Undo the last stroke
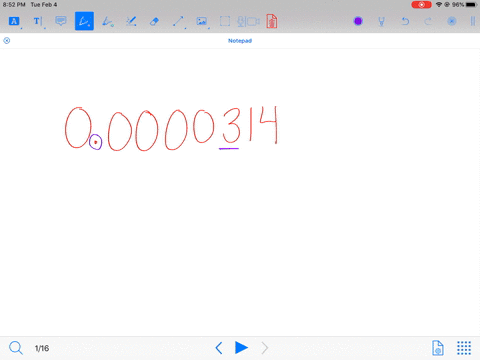This screenshot has height=360, width=480. [405, 21]
